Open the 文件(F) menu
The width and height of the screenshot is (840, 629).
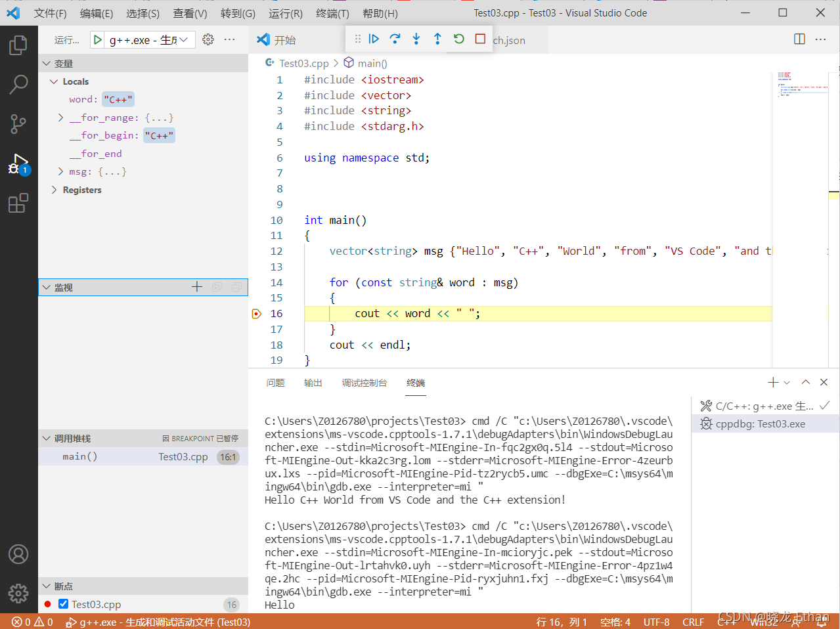50,13
